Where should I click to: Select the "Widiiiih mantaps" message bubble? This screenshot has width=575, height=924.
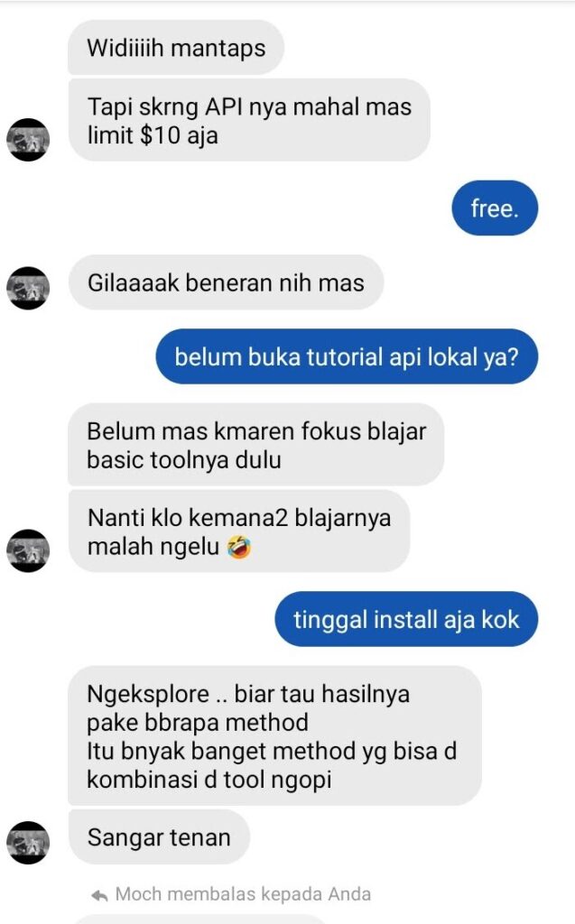[x=176, y=48]
